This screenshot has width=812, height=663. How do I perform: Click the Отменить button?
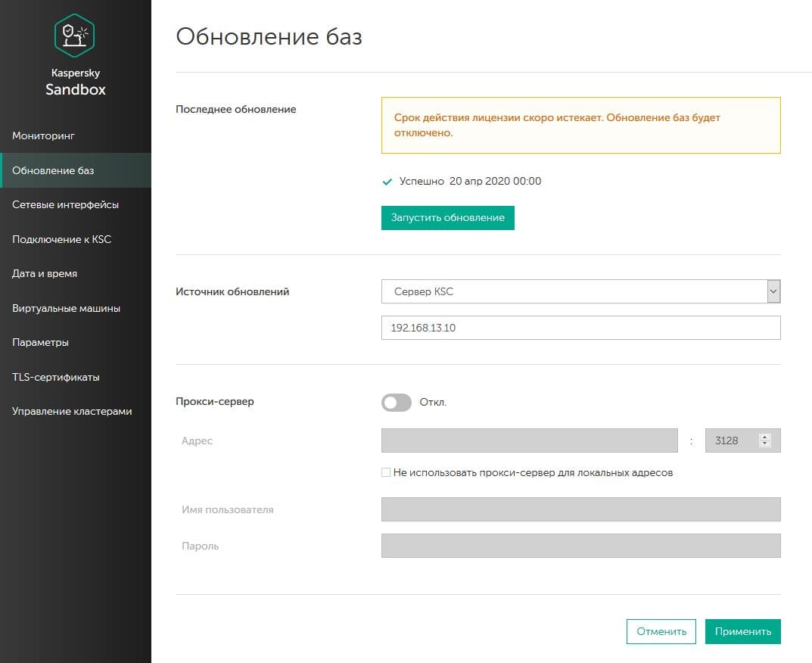661,631
